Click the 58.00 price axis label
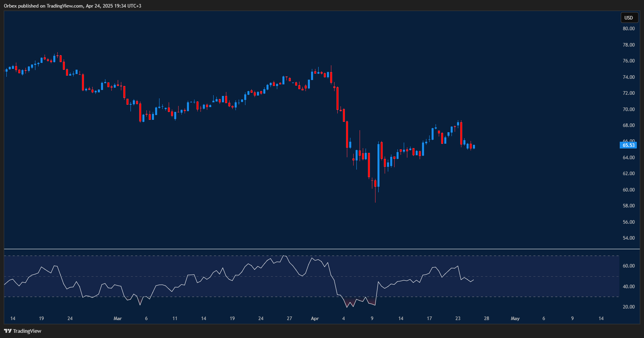The height and width of the screenshot is (338, 644). coord(628,206)
